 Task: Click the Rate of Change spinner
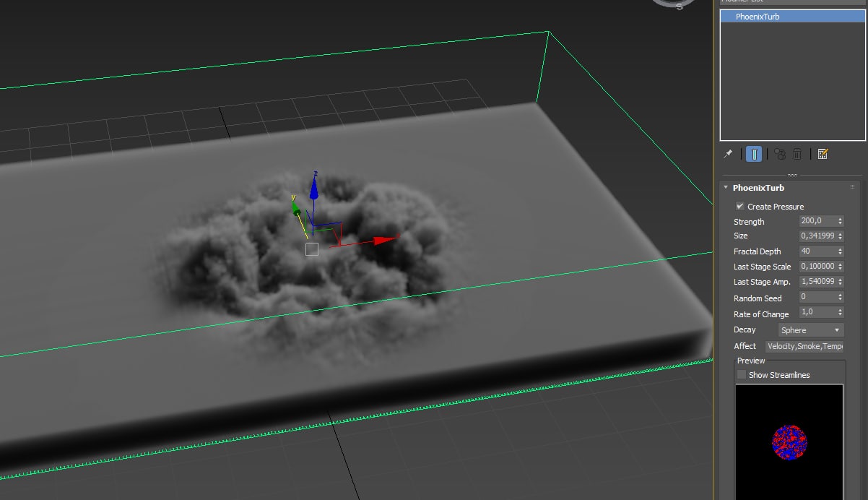[x=841, y=312]
